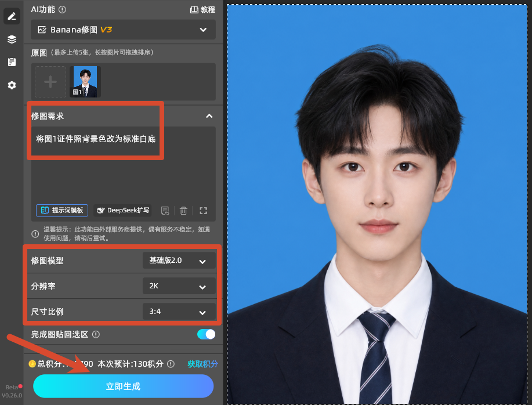Click the prompt history icon beside trash
The image size is (532, 405).
coord(165,211)
